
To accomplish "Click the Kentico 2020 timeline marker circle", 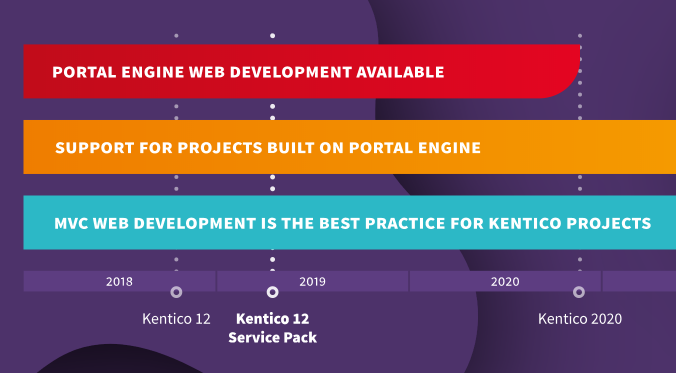I will 579,292.
